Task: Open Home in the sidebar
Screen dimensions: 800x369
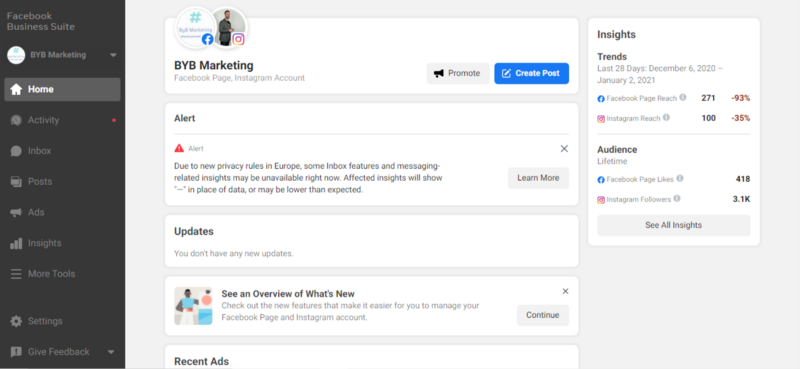Action: [x=62, y=89]
